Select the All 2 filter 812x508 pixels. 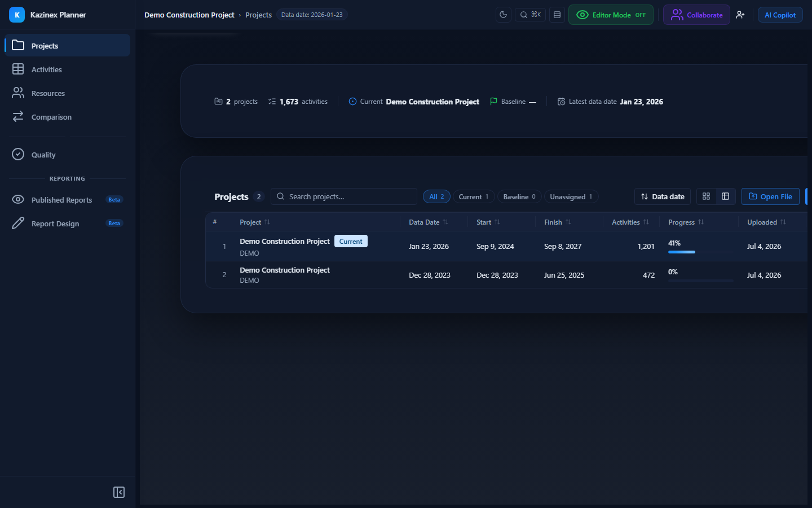pyautogui.click(x=436, y=196)
